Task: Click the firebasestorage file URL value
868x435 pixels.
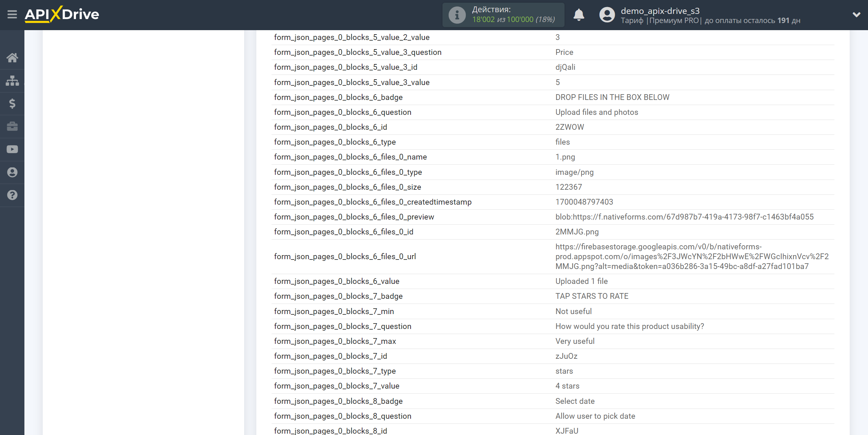Action: point(692,256)
